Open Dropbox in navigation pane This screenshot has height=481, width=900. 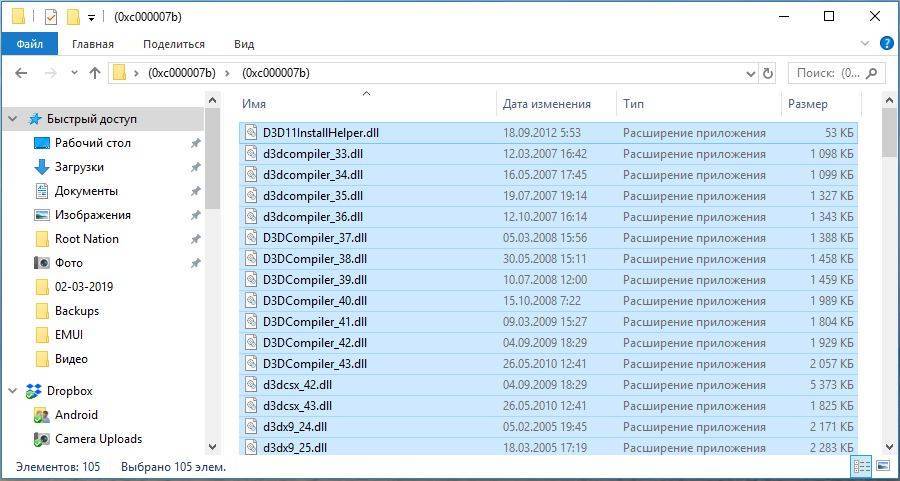pyautogui.click(x=69, y=391)
